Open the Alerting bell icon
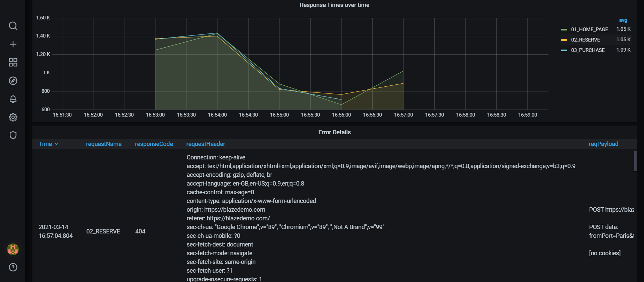Screen dimensions: 644x282 pyautogui.click(x=13, y=99)
